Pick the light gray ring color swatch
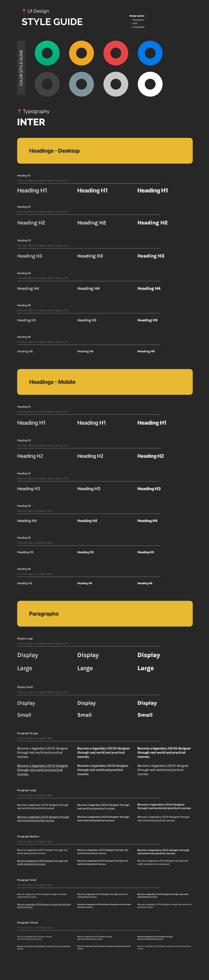The image size is (209, 980). coord(116,84)
